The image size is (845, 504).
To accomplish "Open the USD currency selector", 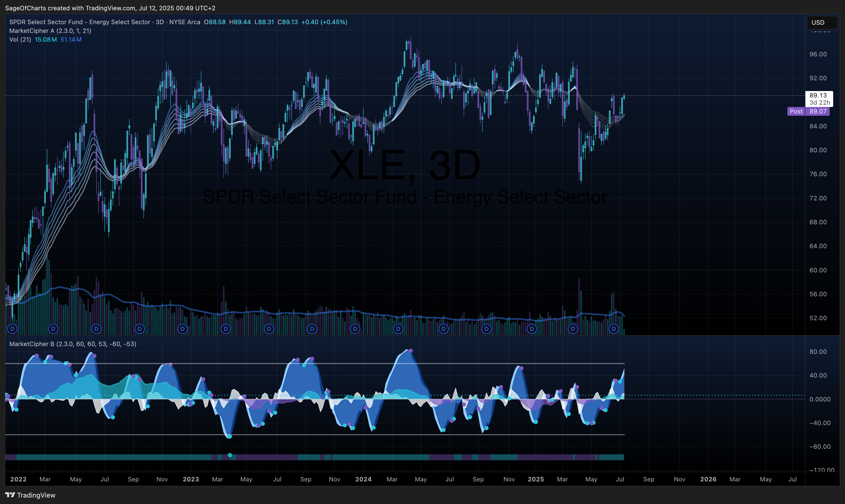I will (x=822, y=22).
